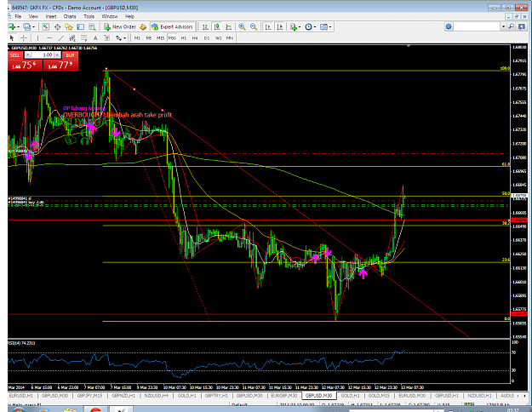
Task: Select the Text (A) tool
Action: (x=95, y=38)
